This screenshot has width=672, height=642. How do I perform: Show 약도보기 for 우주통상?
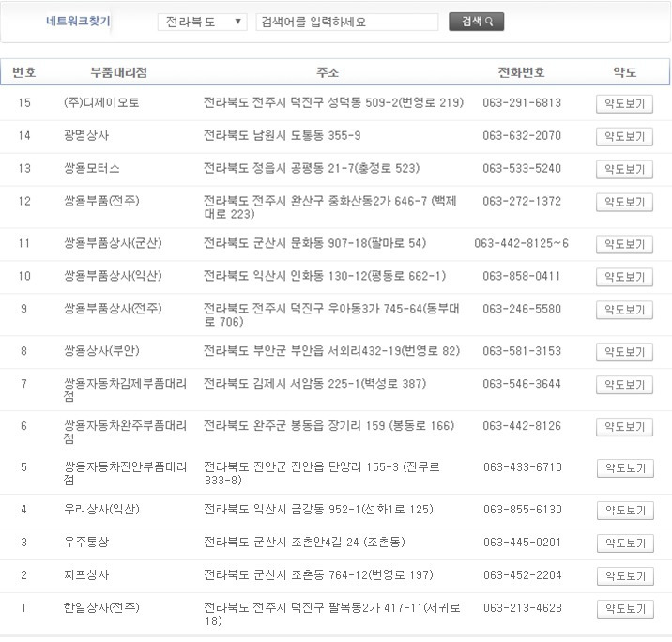click(x=625, y=543)
